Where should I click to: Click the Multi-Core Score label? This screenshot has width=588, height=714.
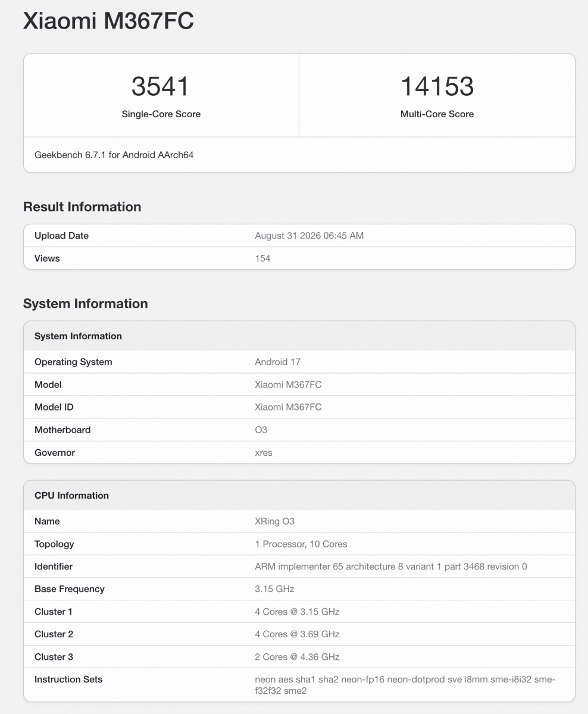click(437, 114)
